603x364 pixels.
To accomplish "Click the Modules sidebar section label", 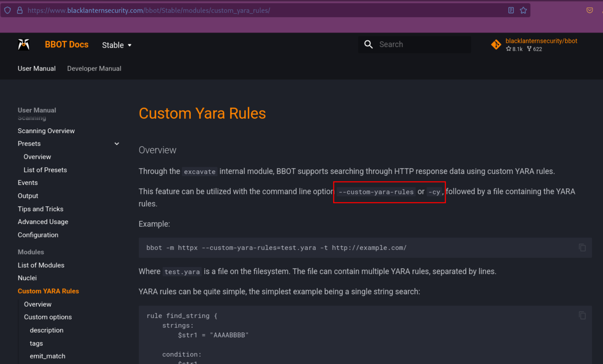I will pos(31,252).
